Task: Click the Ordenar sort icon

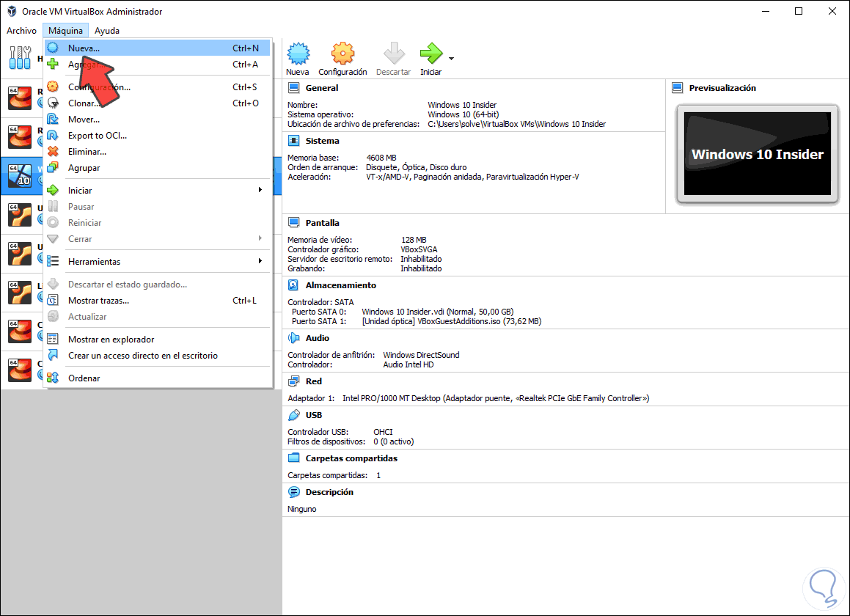Action: pyautogui.click(x=53, y=378)
